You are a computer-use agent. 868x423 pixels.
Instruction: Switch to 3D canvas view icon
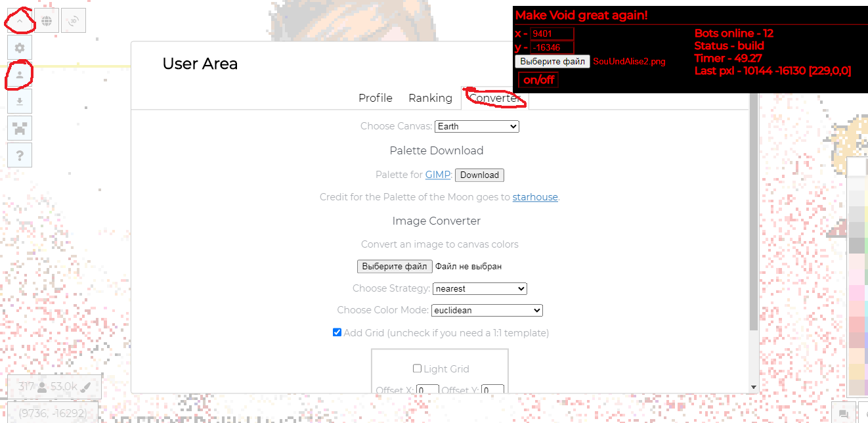[74, 21]
